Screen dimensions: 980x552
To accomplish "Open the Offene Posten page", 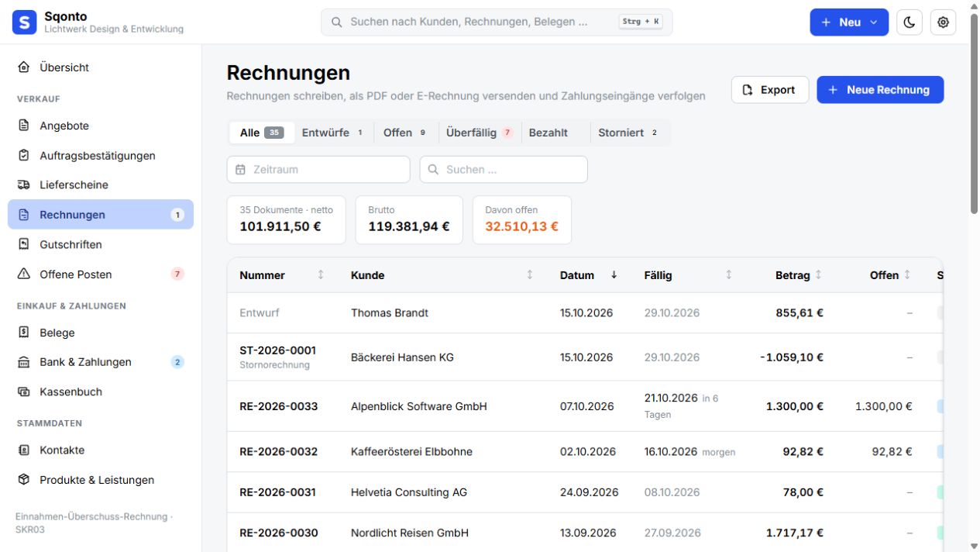I will [x=101, y=274].
